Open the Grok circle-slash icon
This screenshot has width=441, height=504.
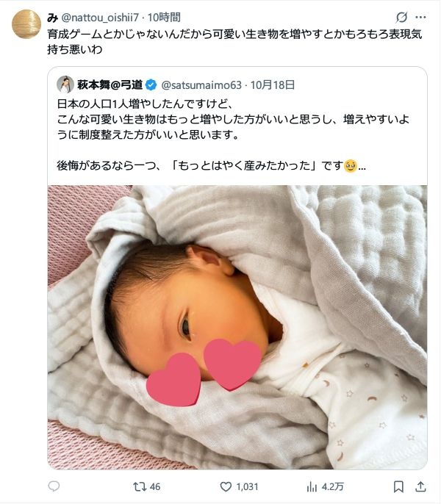tap(401, 17)
